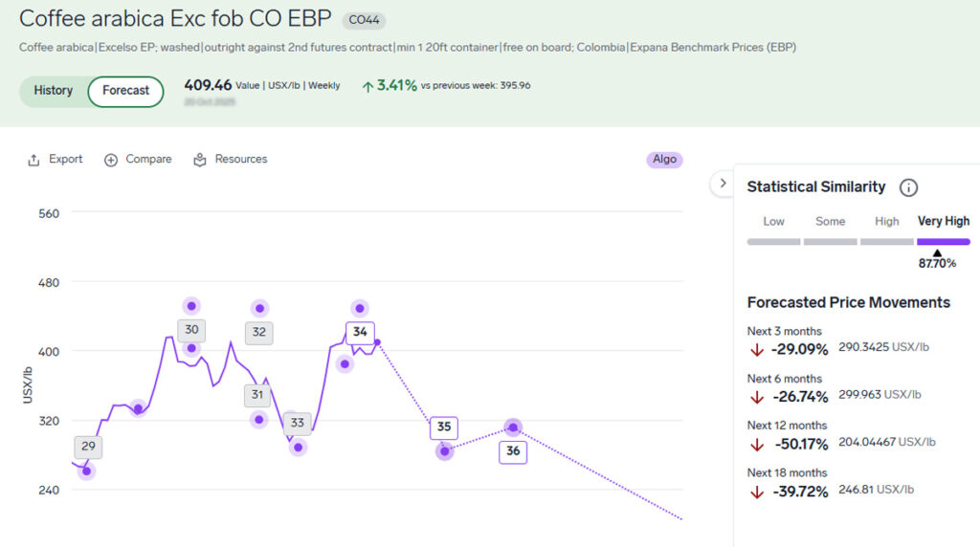Collapse the side panel with the chevron button
Screen dimensions: 980x547
coord(722,184)
